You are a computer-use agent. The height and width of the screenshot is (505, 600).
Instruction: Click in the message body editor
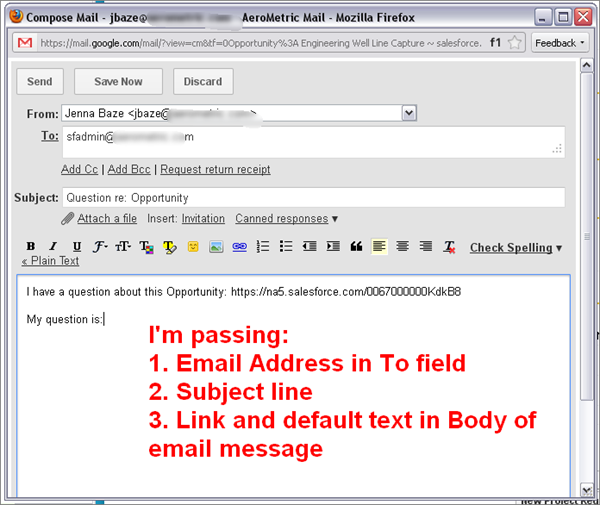coord(293,386)
